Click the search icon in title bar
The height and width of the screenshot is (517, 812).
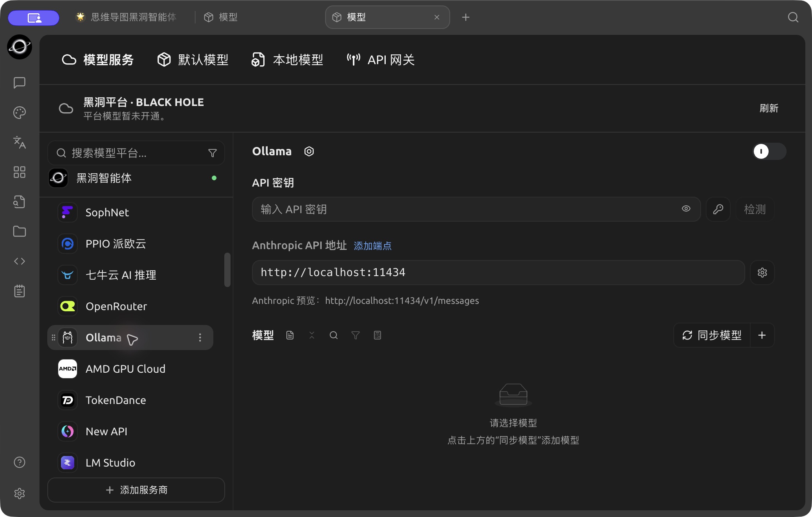point(793,17)
